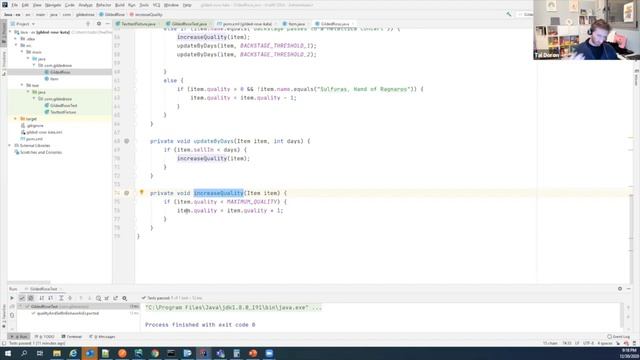
Task: Open the Messages tool window button
Action: [x=102, y=337]
